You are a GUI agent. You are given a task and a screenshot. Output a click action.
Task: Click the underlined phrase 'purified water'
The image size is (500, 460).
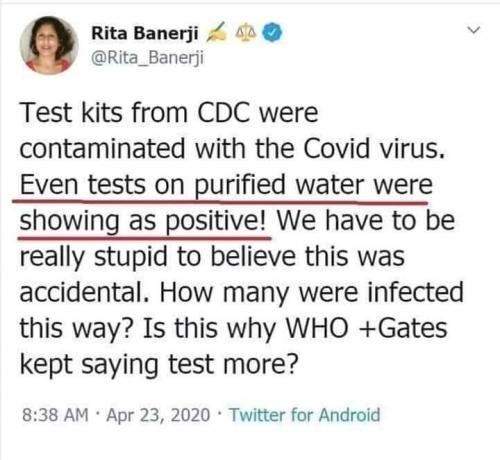coord(279,185)
